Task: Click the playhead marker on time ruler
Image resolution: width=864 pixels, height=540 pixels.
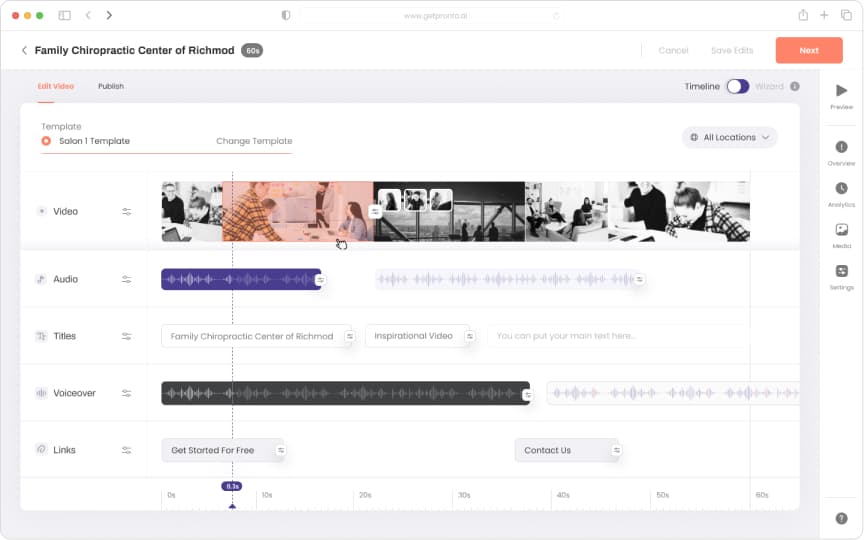Action: [x=232, y=487]
